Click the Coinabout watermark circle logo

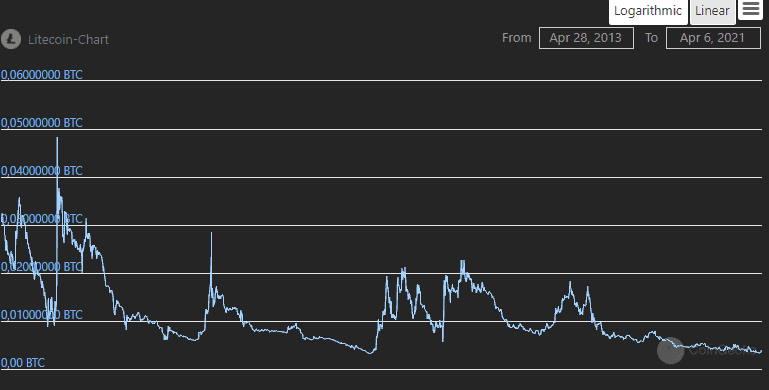(670, 350)
